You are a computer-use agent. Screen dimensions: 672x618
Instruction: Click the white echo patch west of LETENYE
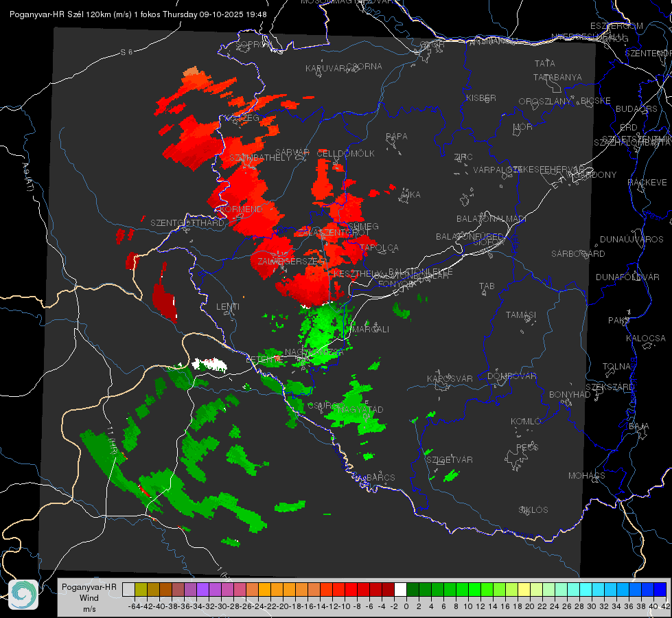tap(209, 365)
